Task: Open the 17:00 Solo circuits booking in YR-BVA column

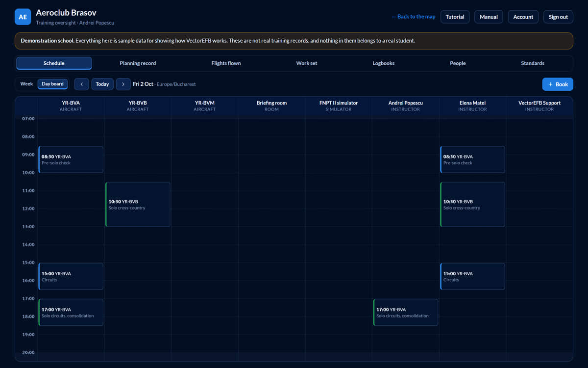Action: (71, 313)
